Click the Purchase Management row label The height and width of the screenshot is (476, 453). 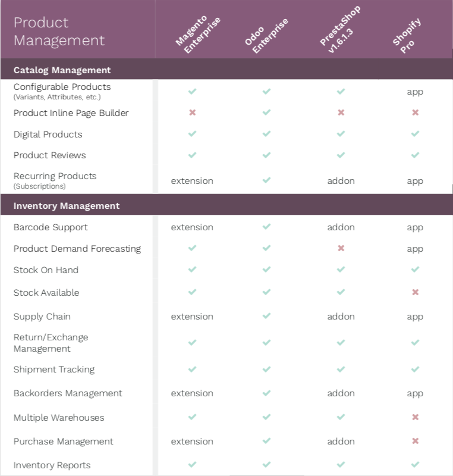tap(64, 441)
